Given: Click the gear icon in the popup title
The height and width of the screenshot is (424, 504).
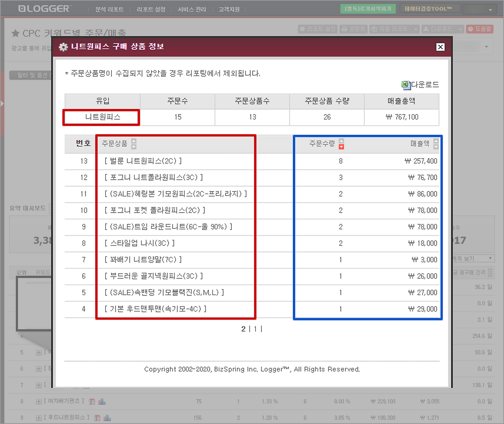Looking at the screenshot, I should pyautogui.click(x=63, y=46).
